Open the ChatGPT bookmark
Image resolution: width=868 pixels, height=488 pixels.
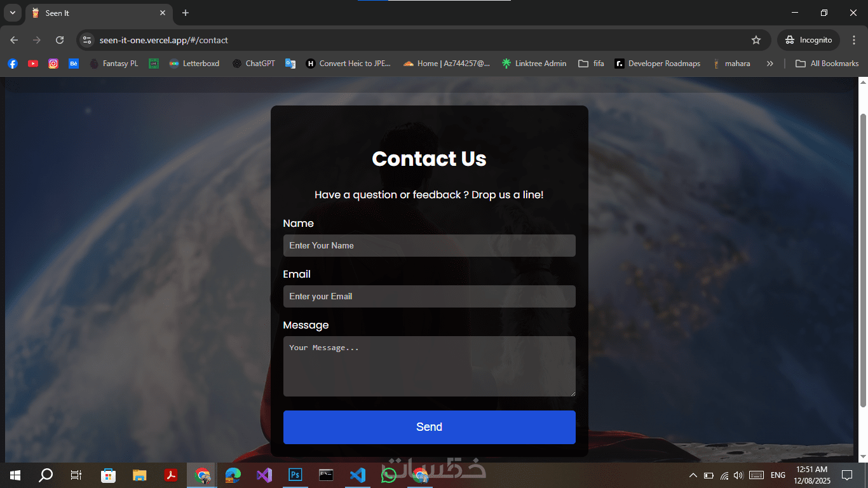pos(254,64)
